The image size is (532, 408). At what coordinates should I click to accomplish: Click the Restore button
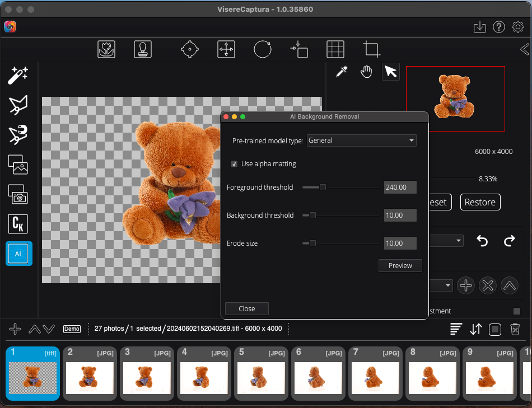click(x=480, y=202)
